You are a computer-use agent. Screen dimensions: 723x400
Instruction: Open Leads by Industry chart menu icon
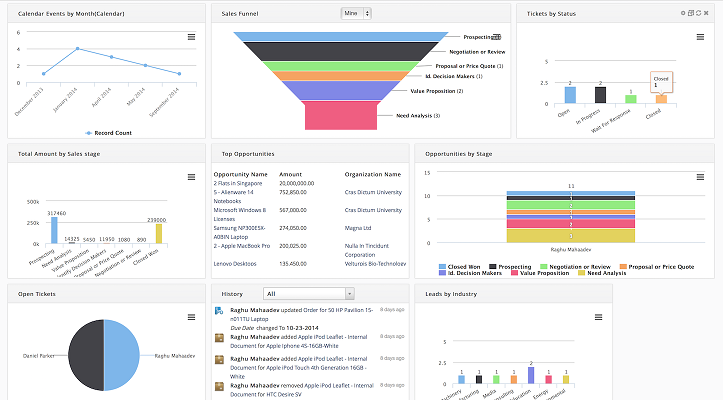(x=702, y=317)
